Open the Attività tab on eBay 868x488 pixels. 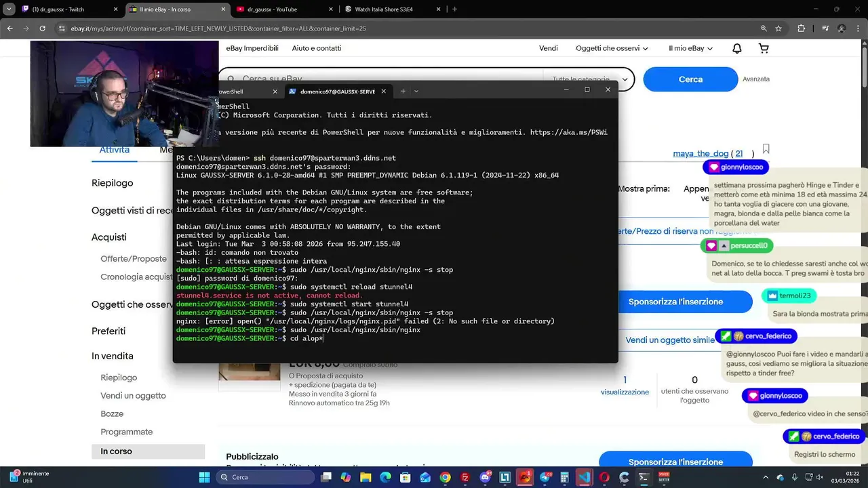115,150
